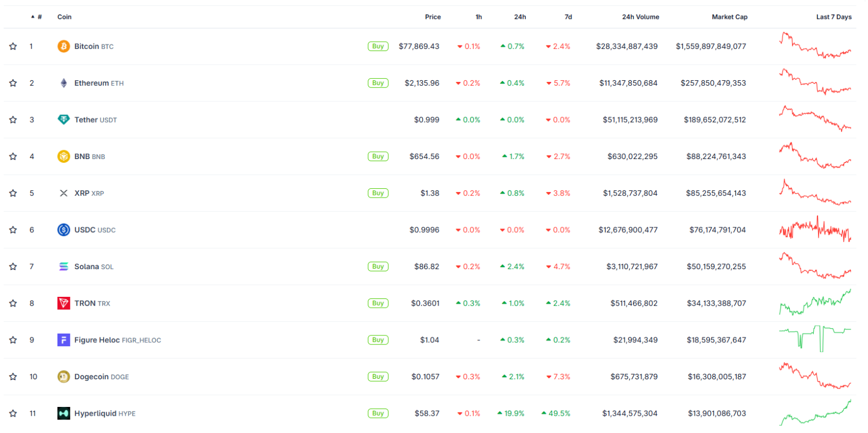The width and height of the screenshot is (868, 433).
Task: Click the Ethereum coin logo
Action: 63,83
